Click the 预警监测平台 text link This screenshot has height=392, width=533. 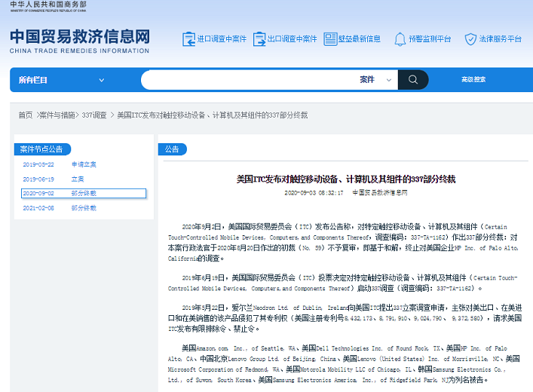[x=430, y=39]
